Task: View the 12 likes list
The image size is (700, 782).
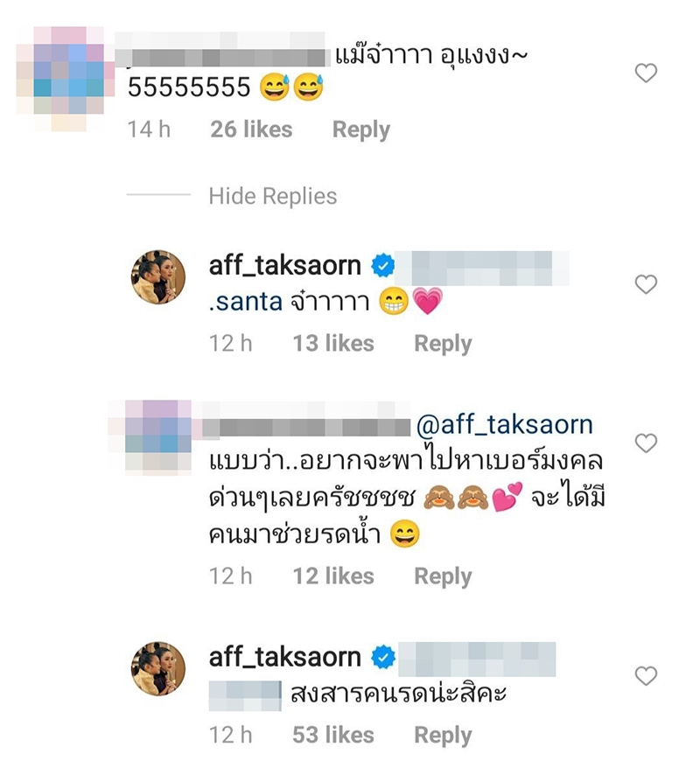Action: [333, 576]
